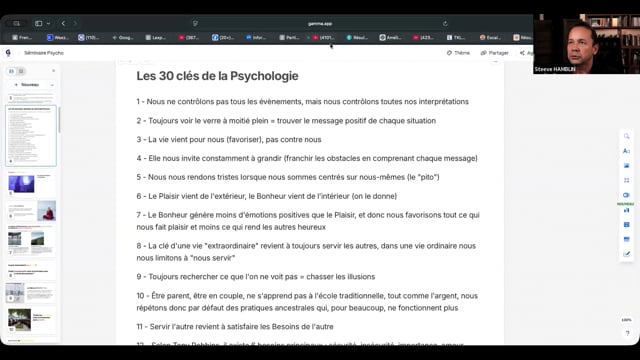Click key 11 'Servir l'autre revient à satisfaire'
The width and height of the screenshot is (640, 360).
pyautogui.click(x=235, y=327)
